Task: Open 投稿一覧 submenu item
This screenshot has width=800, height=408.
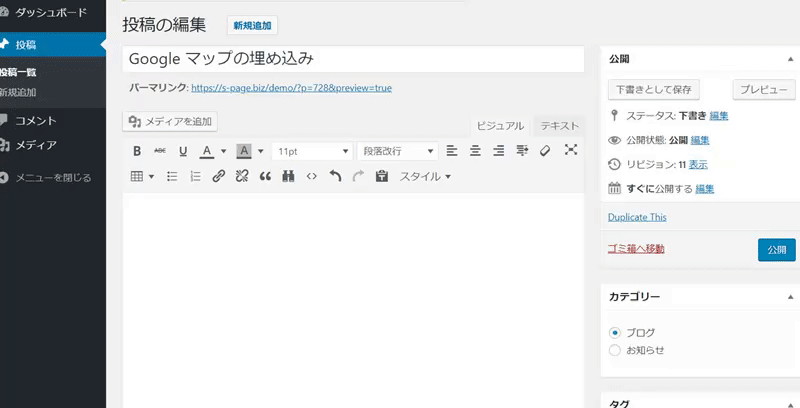Action: point(18,72)
